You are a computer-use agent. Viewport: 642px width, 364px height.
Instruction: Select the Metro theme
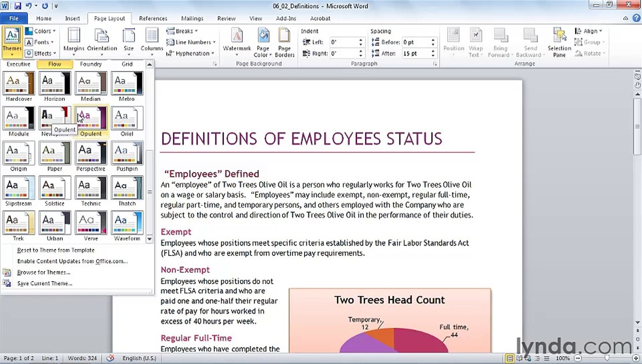coord(127,87)
